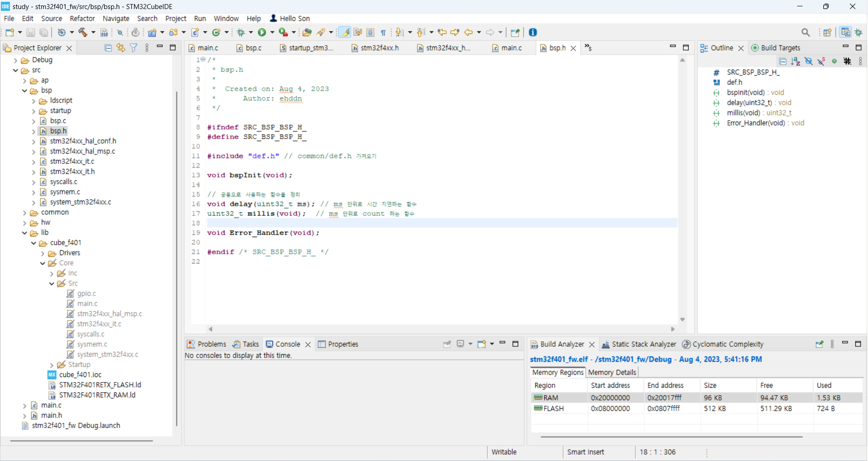Switch to the Build Targets tab

(775, 48)
